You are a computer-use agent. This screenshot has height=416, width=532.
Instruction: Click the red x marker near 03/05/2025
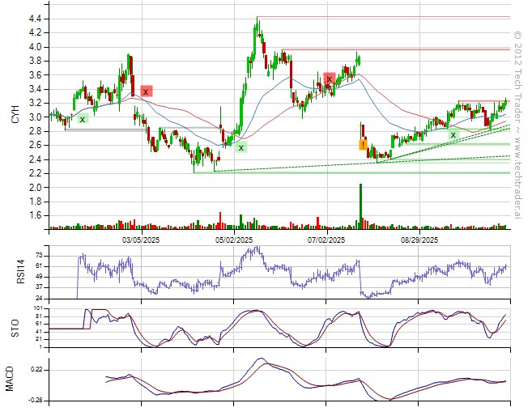(x=146, y=91)
